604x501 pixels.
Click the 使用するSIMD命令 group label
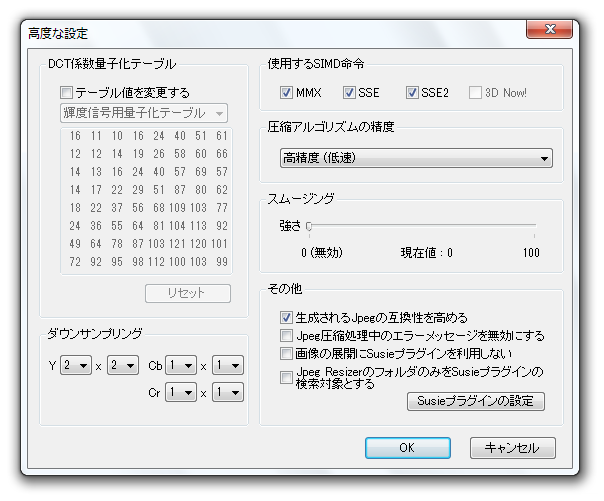tap(316, 64)
